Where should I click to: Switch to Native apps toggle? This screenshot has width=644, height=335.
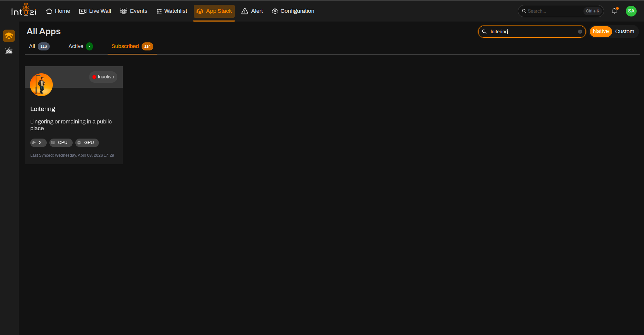(x=601, y=31)
